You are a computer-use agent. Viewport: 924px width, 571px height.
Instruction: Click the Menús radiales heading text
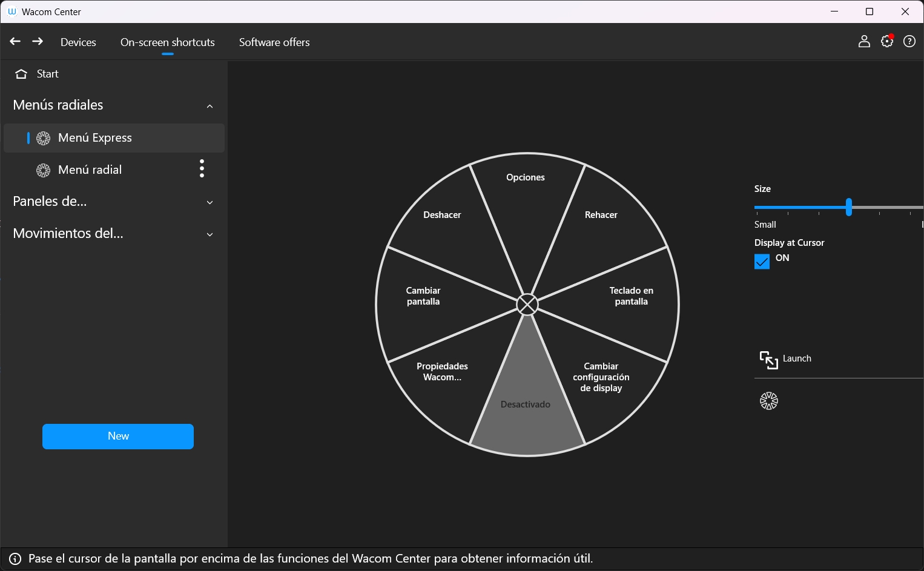click(x=58, y=105)
